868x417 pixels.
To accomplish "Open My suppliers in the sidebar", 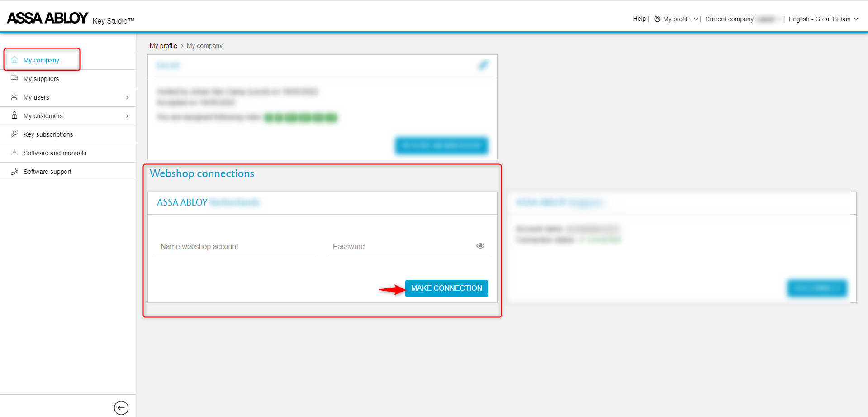I will (x=68, y=79).
